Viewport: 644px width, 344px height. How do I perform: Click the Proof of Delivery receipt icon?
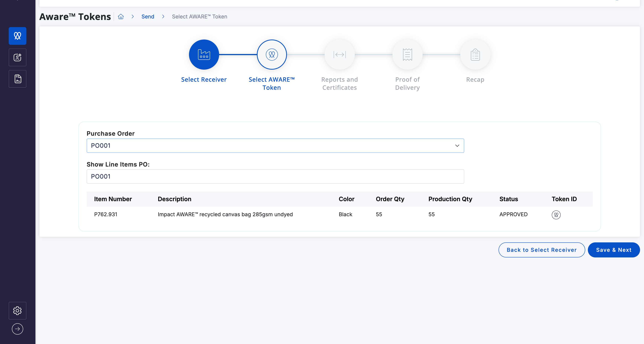click(408, 54)
